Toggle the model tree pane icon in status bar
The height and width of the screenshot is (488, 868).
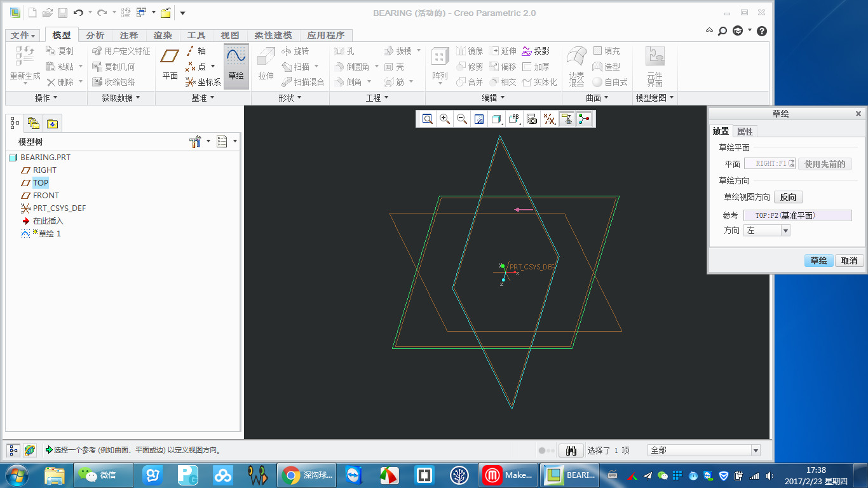coord(14,451)
